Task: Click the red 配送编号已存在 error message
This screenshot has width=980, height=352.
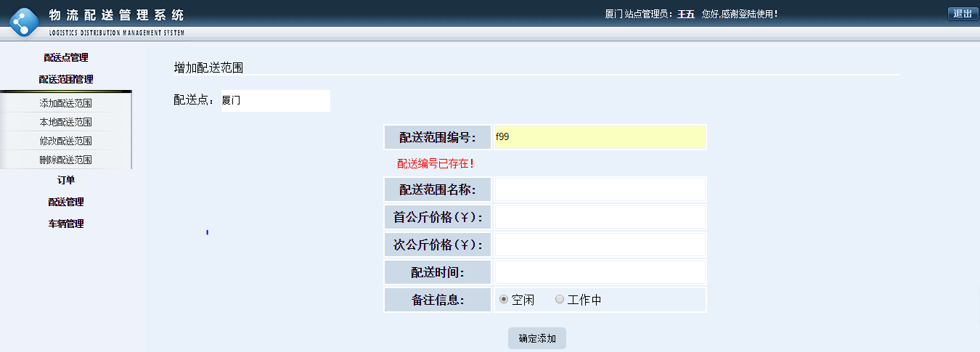Action: (436, 164)
